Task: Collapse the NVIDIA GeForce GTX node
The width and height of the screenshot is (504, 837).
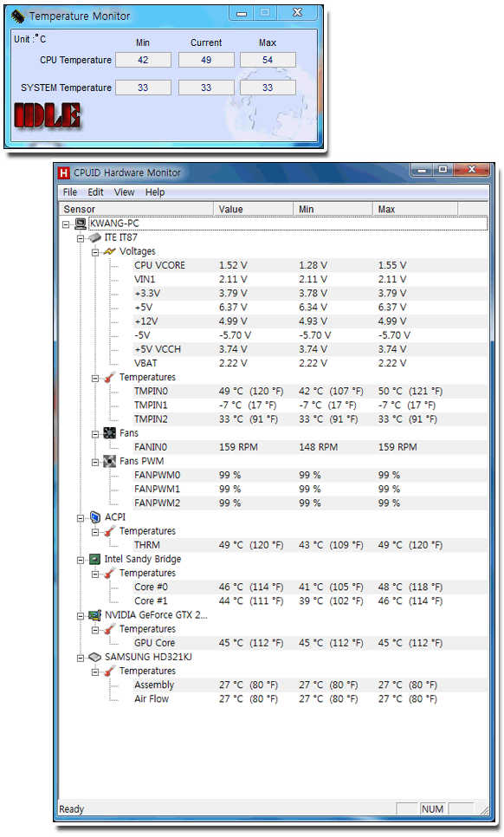Action: [x=81, y=615]
